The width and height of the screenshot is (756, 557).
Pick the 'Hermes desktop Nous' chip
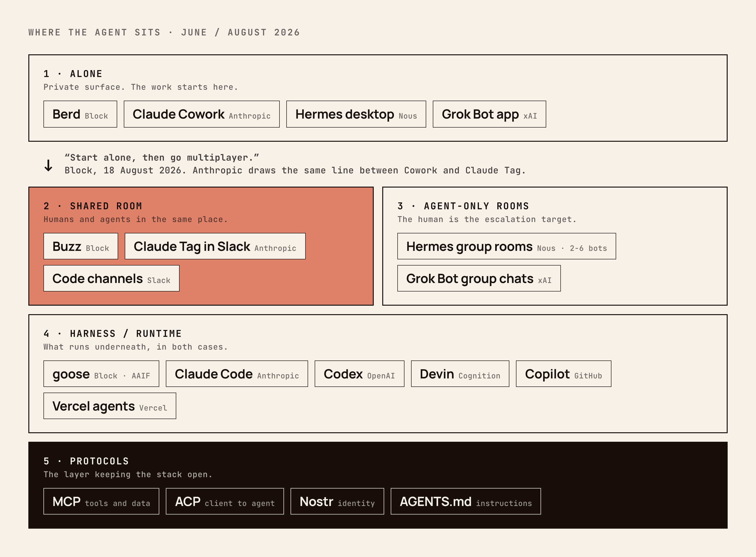356,114
